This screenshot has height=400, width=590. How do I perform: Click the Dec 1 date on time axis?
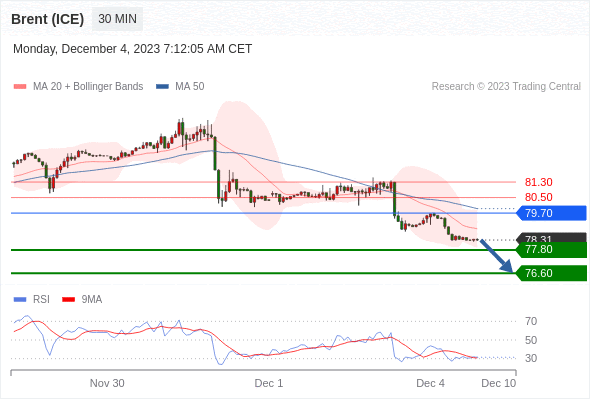269,383
